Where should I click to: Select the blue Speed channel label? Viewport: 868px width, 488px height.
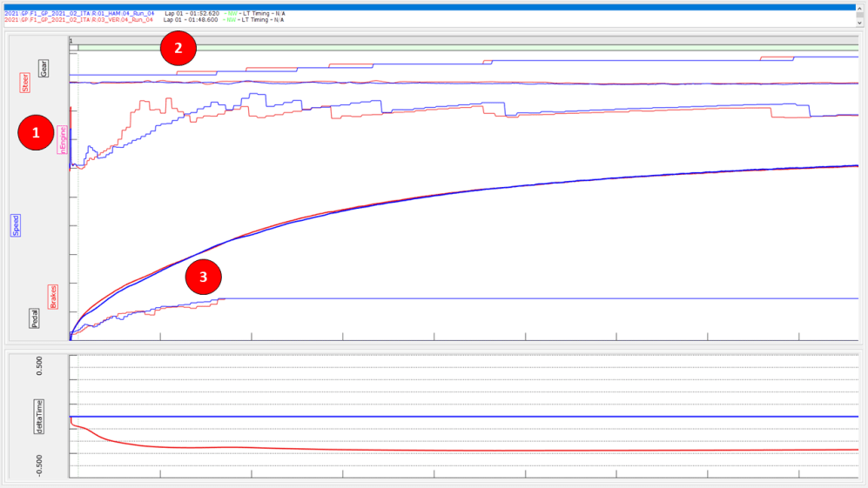(x=16, y=225)
